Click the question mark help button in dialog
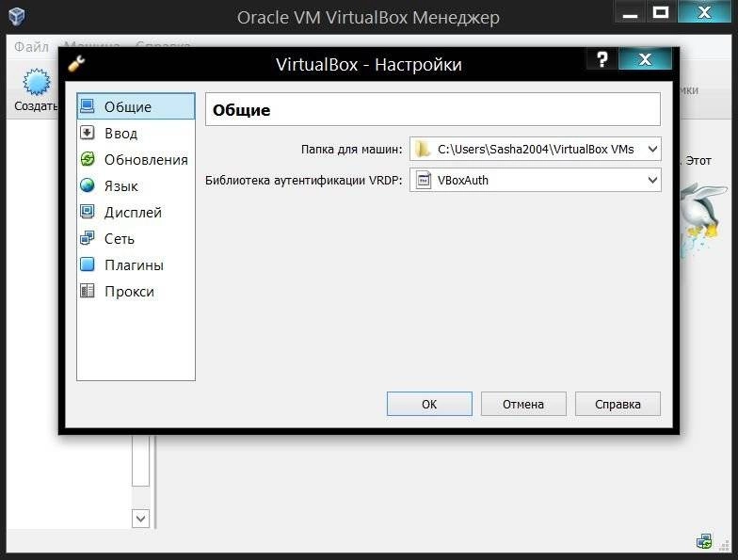The image size is (738, 560). pos(602,59)
